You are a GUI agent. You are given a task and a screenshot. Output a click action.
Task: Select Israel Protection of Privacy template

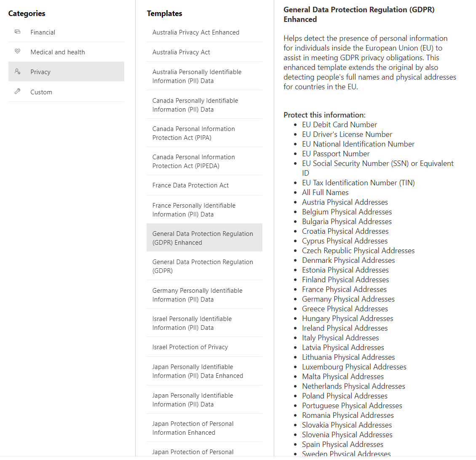[190, 347]
